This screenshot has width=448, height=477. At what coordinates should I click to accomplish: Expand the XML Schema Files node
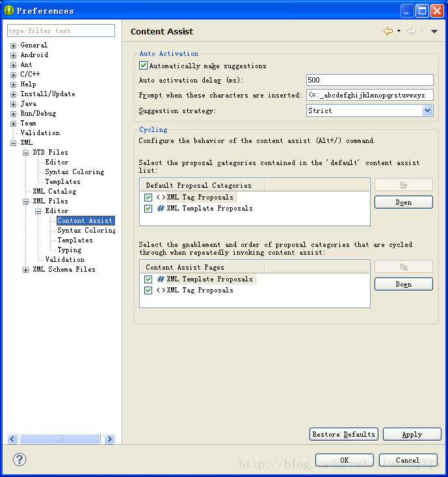25,270
